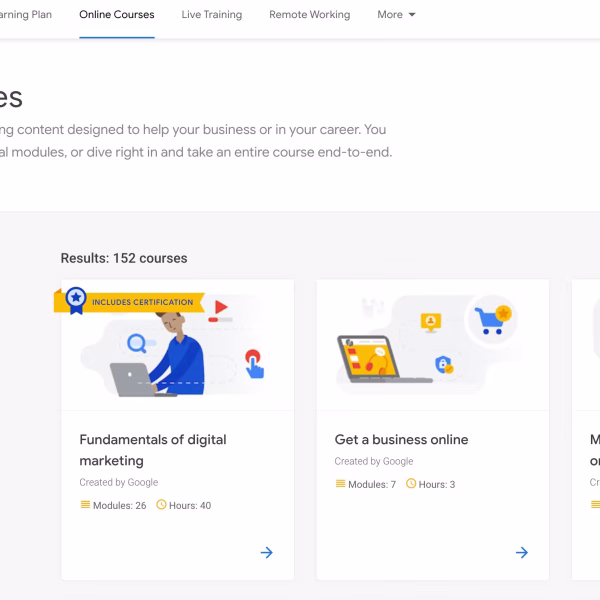The image size is (600, 600).
Task: Click the red play icon in marketing illustration
Action: pyautogui.click(x=221, y=308)
